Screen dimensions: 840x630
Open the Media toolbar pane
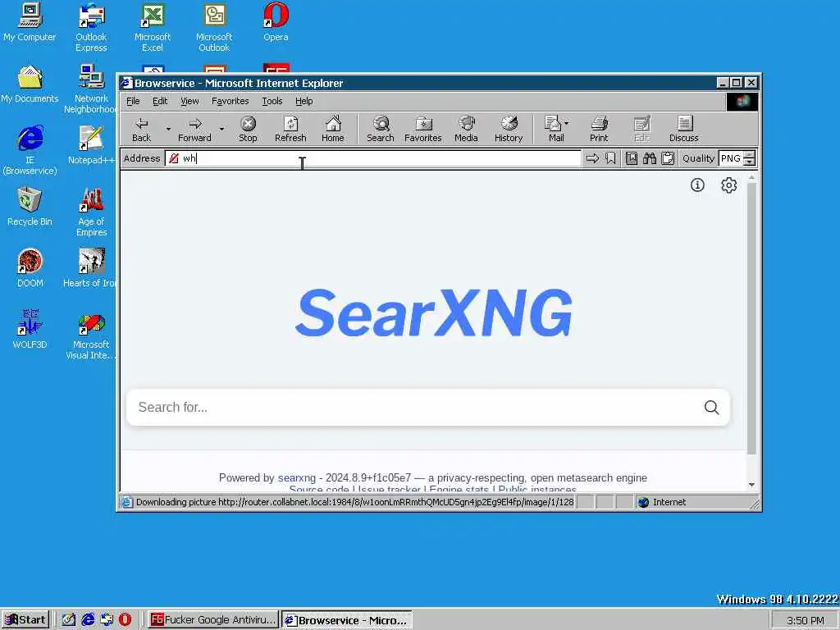coord(466,129)
